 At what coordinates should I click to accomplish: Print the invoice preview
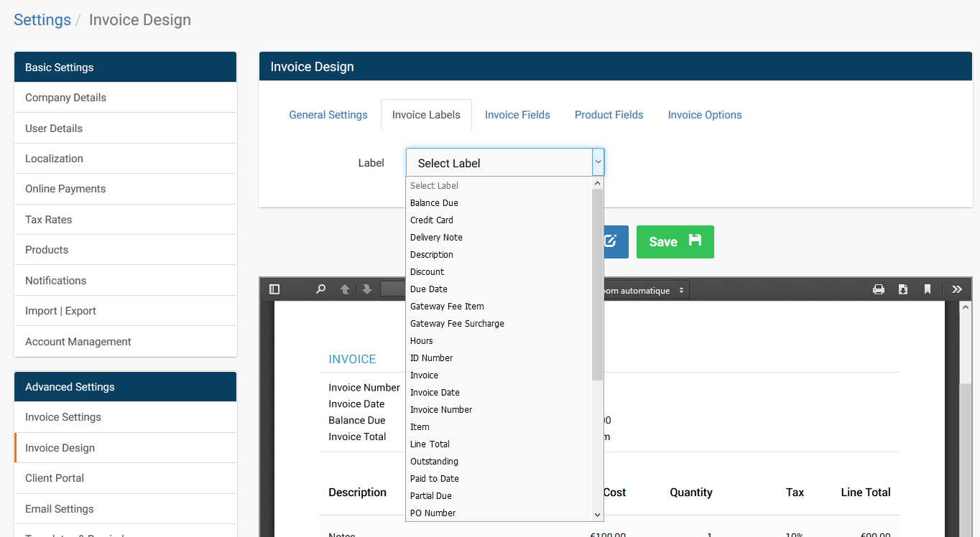(878, 289)
